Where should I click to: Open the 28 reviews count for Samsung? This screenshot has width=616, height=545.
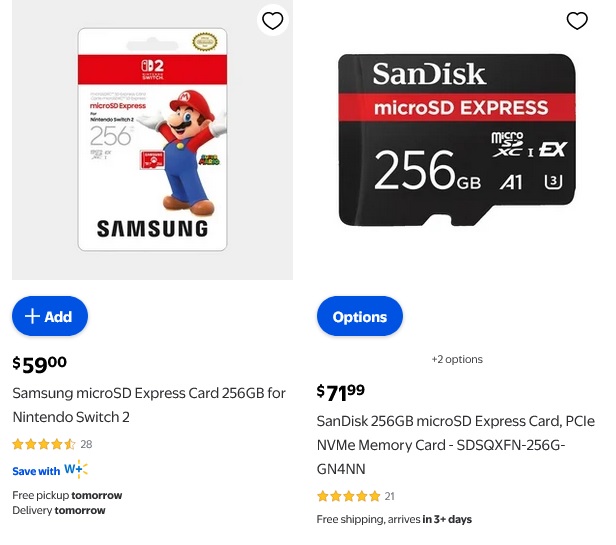click(86, 444)
